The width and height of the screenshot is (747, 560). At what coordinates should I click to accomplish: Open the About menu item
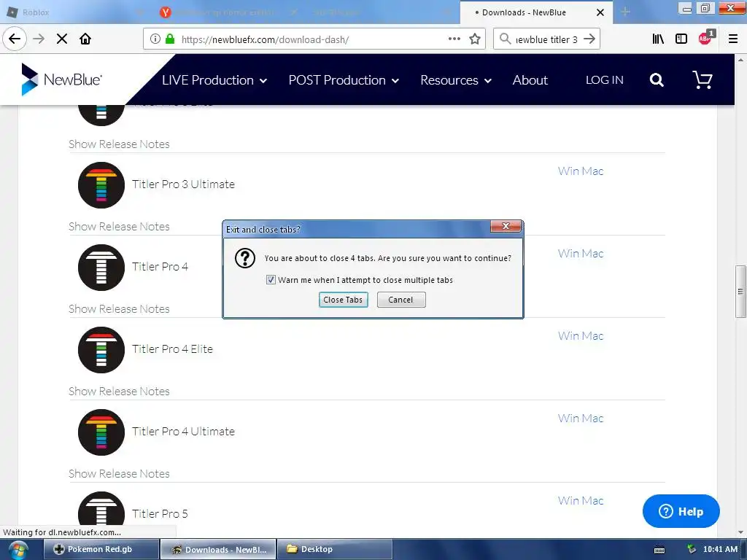530,80
